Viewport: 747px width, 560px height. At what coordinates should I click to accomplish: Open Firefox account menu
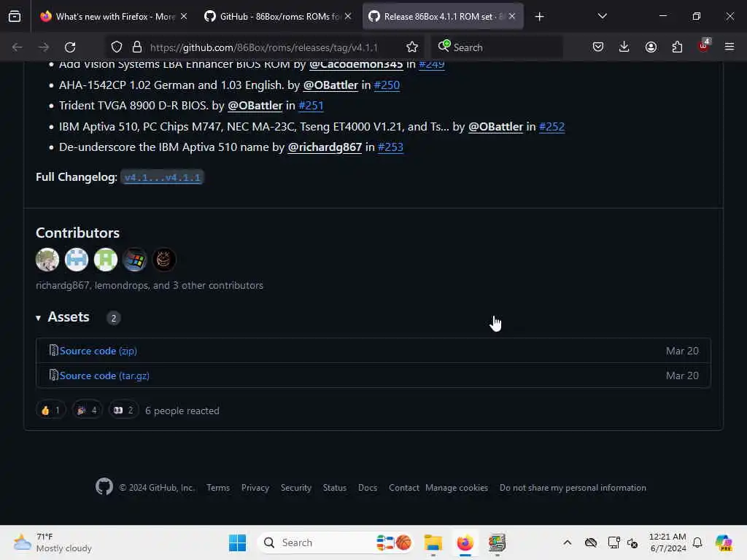(x=651, y=47)
